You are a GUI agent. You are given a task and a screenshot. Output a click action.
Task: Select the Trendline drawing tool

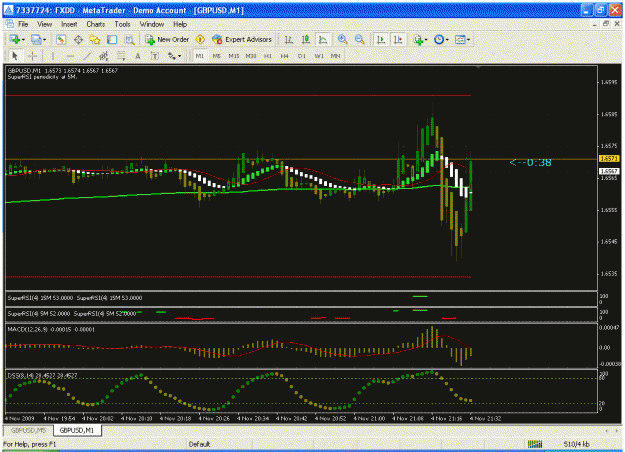[x=87, y=56]
